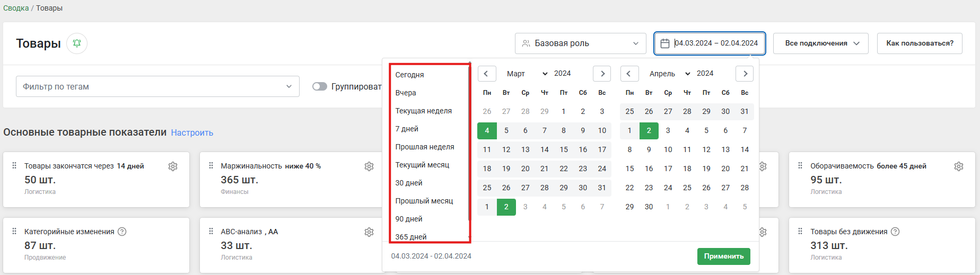Click the date range input field
The width and height of the screenshot is (980, 275).
coord(710,43)
